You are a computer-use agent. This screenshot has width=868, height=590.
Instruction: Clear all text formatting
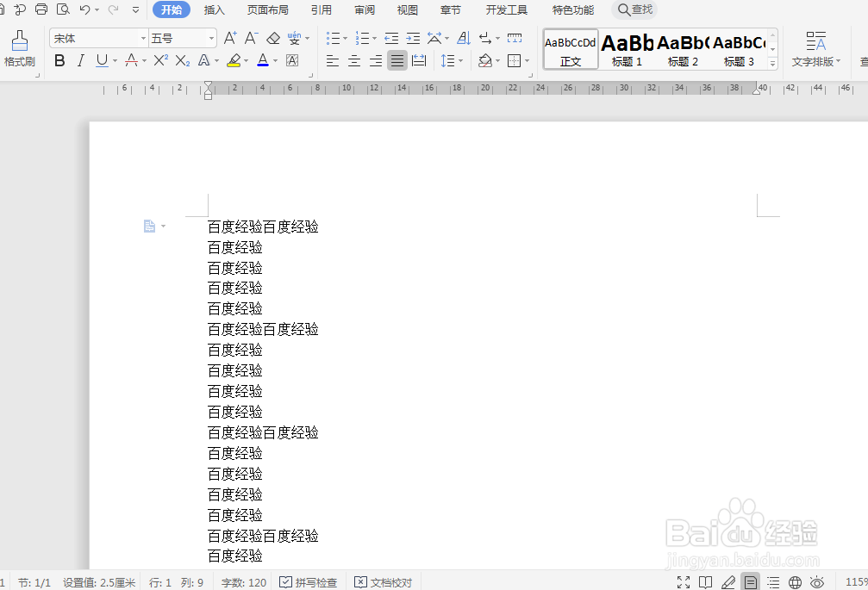(x=272, y=39)
